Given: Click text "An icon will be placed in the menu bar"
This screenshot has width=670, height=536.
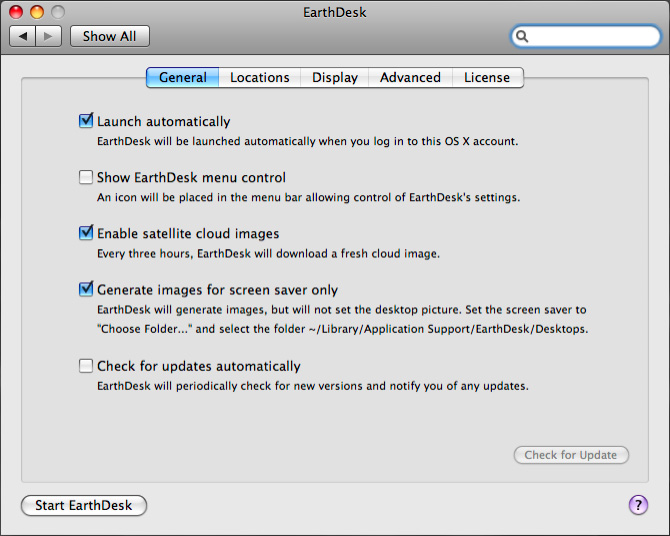Looking at the screenshot, I should click(x=200, y=197).
